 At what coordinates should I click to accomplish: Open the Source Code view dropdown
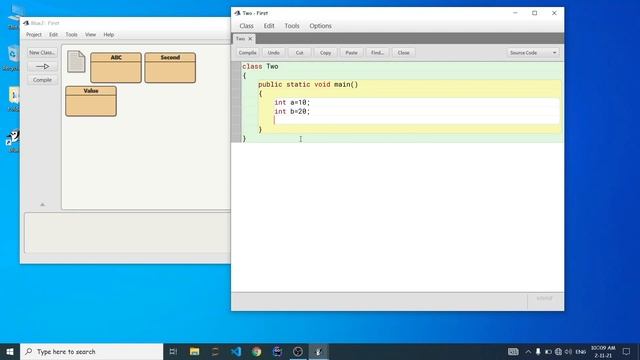pyautogui.click(x=532, y=53)
